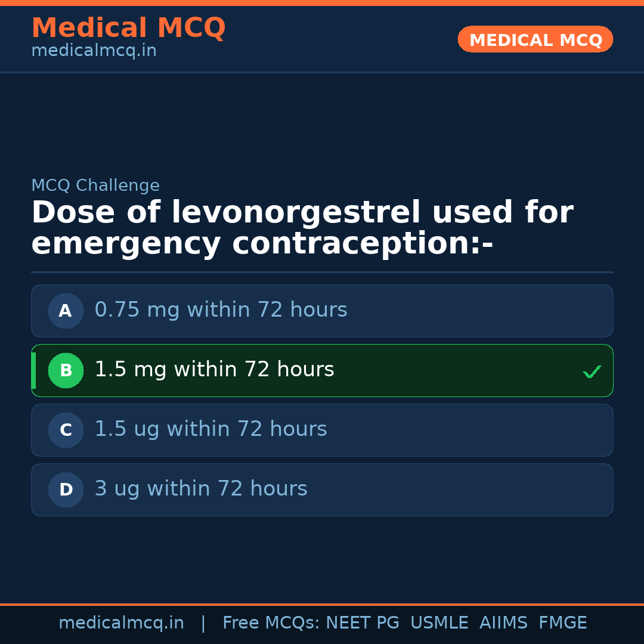Click the circular D option badge
644x644 pixels.
66,490
